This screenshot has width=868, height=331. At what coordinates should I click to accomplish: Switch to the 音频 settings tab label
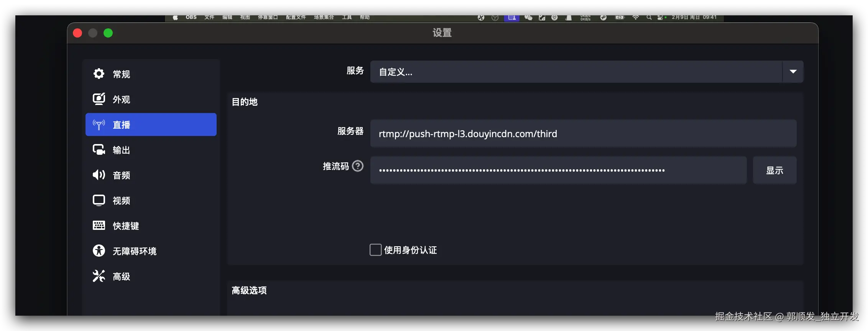[121, 175]
